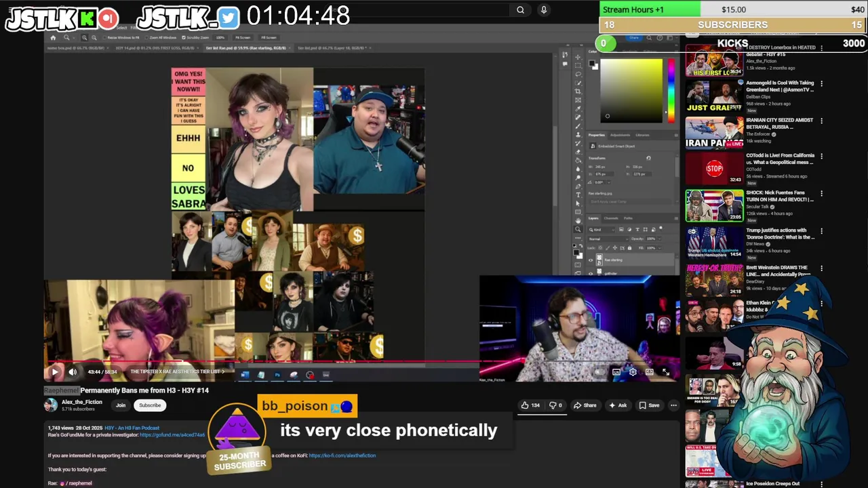Open the Opacity dropdown arrow
868x488 pixels.
[x=660, y=239]
